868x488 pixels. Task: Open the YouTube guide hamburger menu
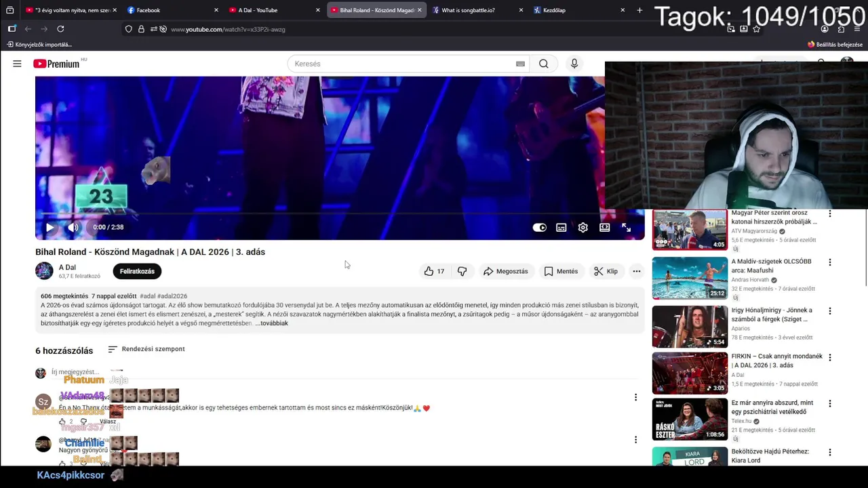click(x=17, y=64)
